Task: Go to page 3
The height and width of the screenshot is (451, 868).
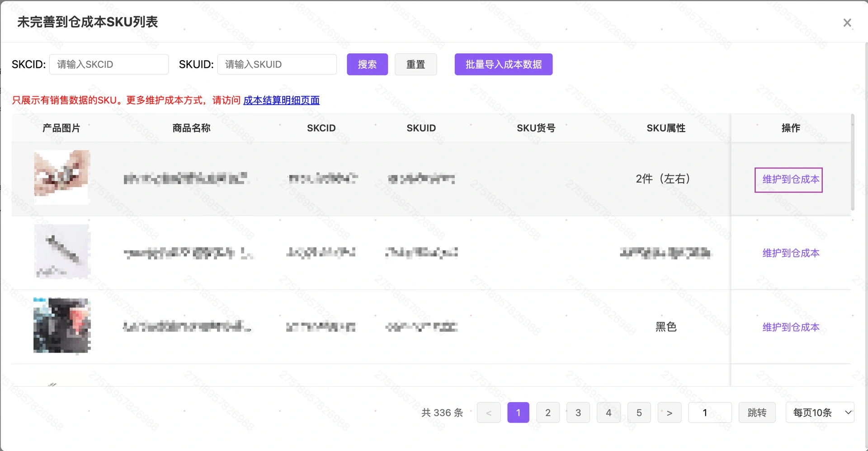Action: pyautogui.click(x=578, y=413)
